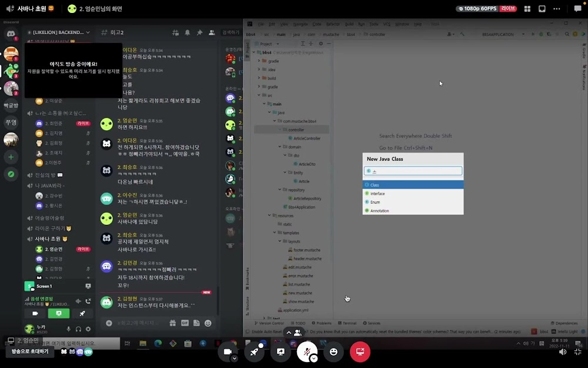Open microphone options arrow beside mute button
This screenshot has width=588, height=368.
click(x=314, y=359)
